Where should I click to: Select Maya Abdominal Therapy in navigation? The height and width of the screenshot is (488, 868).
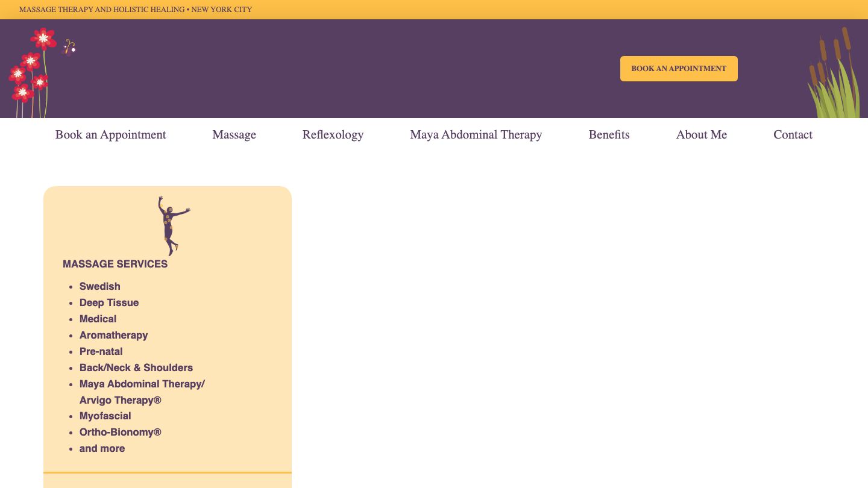tap(476, 135)
